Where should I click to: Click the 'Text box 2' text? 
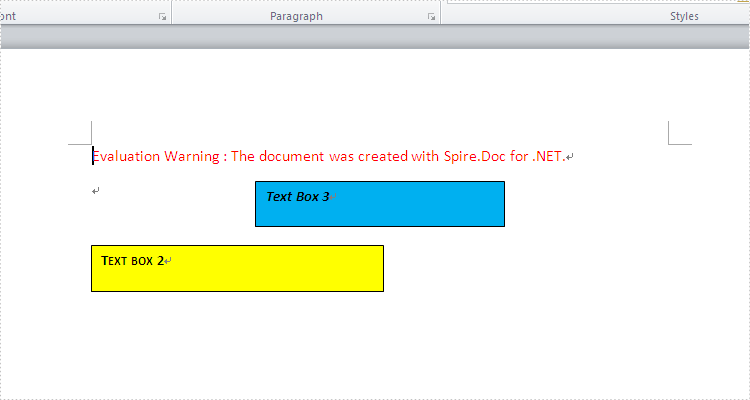point(132,261)
